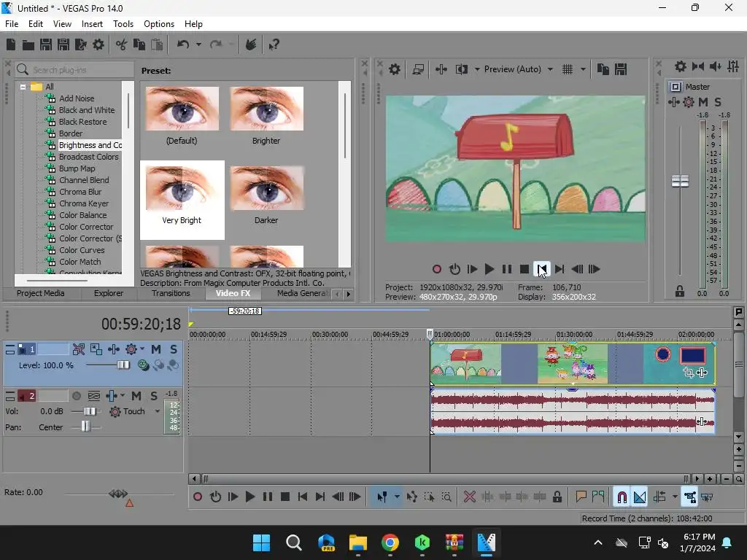747x560 pixels.
Task: Open Touch automation mode dropdown
Action: point(158,411)
